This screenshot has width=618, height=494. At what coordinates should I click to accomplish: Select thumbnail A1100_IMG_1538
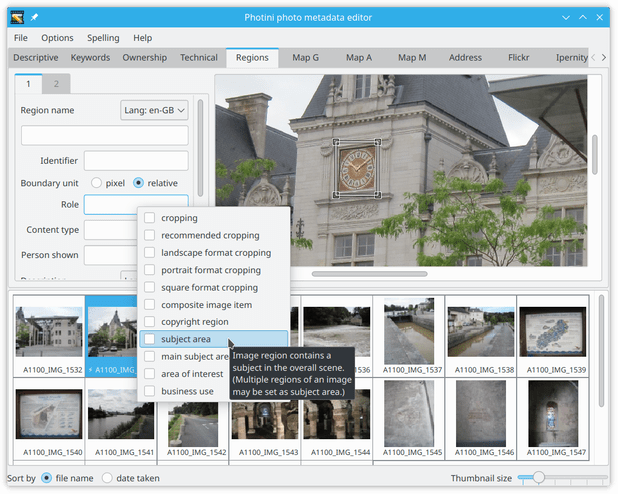coord(481,336)
